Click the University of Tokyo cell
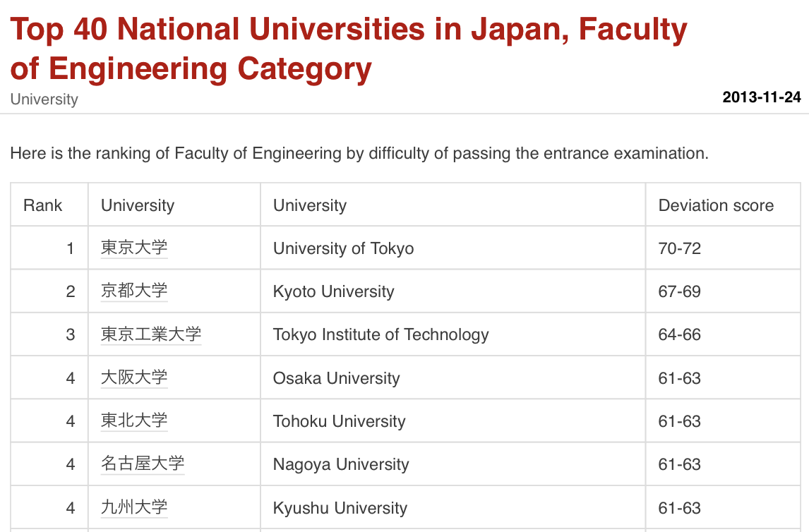The height and width of the screenshot is (532, 809). [344, 248]
